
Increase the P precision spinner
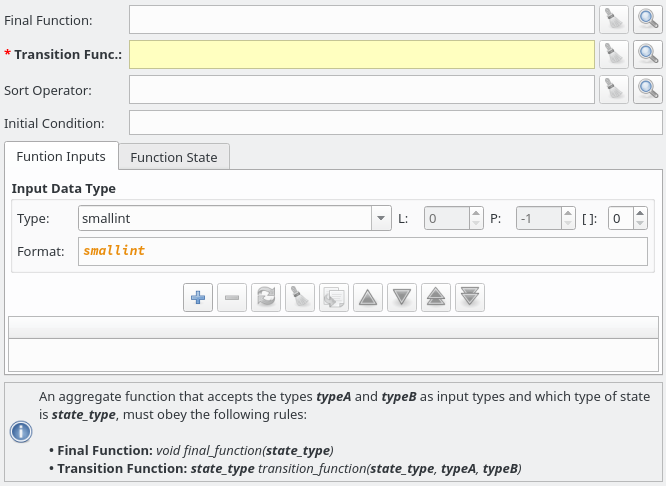[568, 213]
